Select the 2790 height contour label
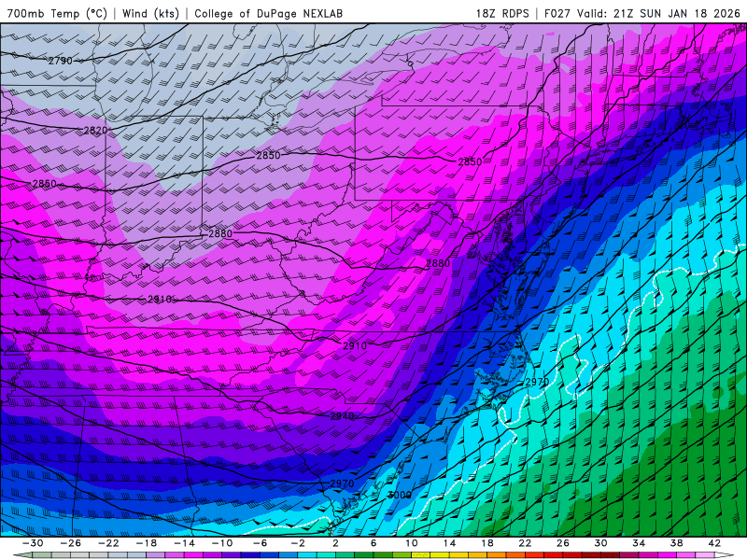 [60, 61]
